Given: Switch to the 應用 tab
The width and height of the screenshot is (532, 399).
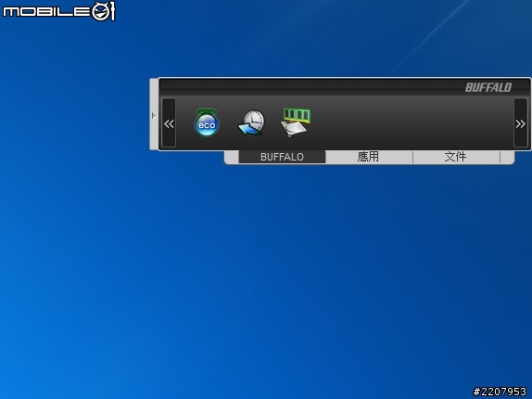Looking at the screenshot, I should pyautogui.click(x=369, y=157).
